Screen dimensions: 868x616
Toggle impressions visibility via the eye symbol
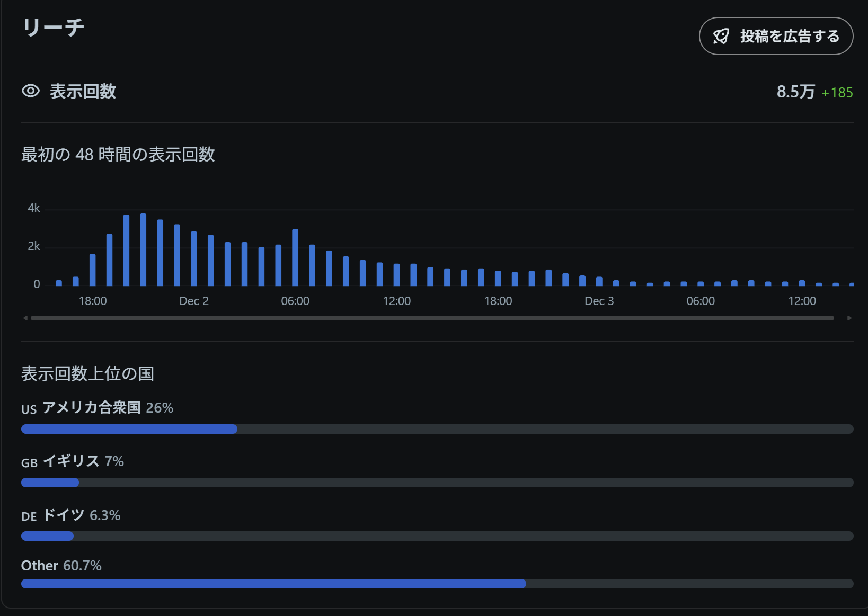click(30, 91)
